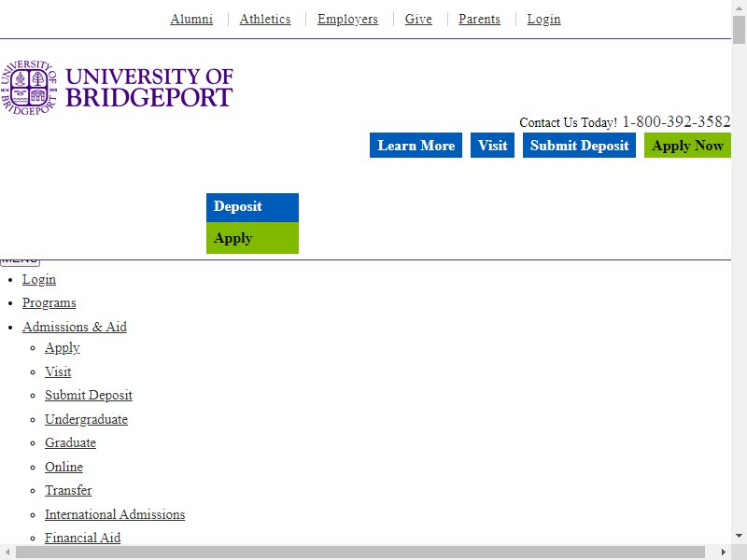Select Visit under Admissions & Aid
This screenshot has width=747, height=560.
coord(58,371)
